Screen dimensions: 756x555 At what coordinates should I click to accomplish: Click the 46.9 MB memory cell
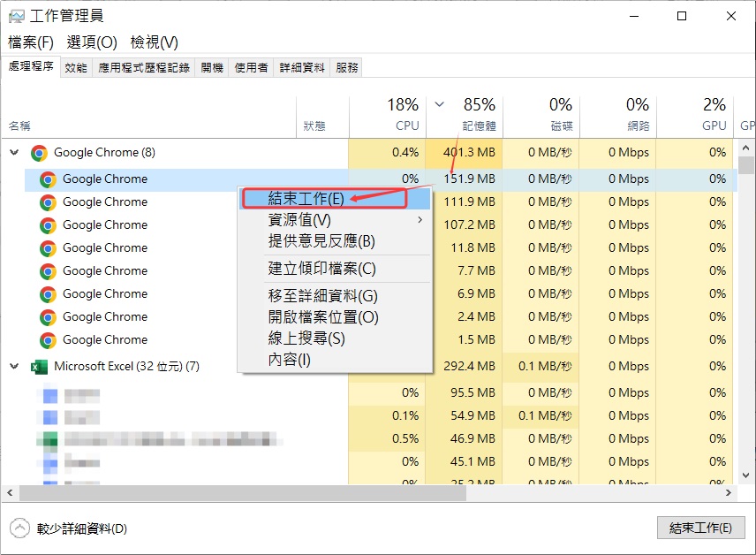tap(465, 438)
